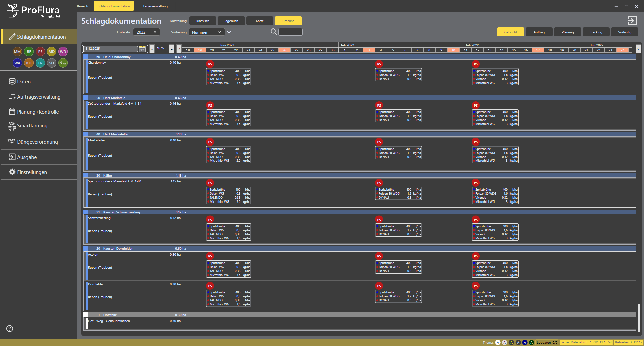Viewport: 644px width, 346px height.
Task: Expand the chevron next to Sortierung
Action: pos(229,32)
